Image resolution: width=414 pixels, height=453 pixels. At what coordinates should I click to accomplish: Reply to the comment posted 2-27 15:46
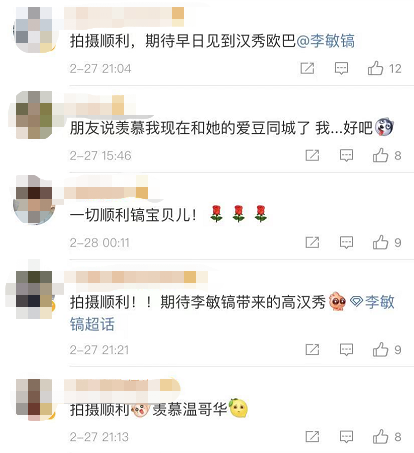[346, 155]
